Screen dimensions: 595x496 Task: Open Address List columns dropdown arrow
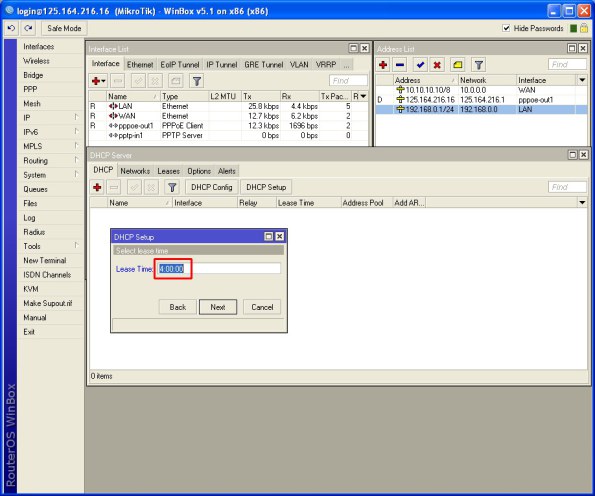[582, 80]
